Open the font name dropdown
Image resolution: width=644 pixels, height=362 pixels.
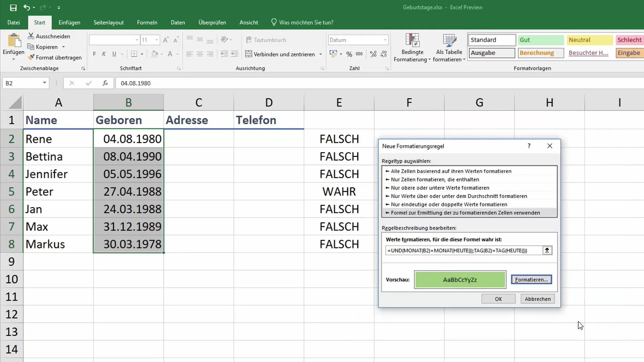137,40
